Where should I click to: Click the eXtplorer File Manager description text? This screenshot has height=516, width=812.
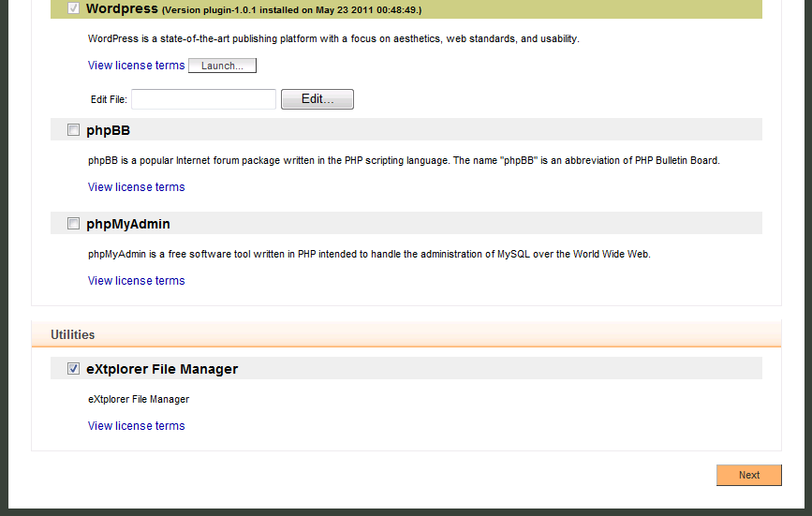coord(139,399)
